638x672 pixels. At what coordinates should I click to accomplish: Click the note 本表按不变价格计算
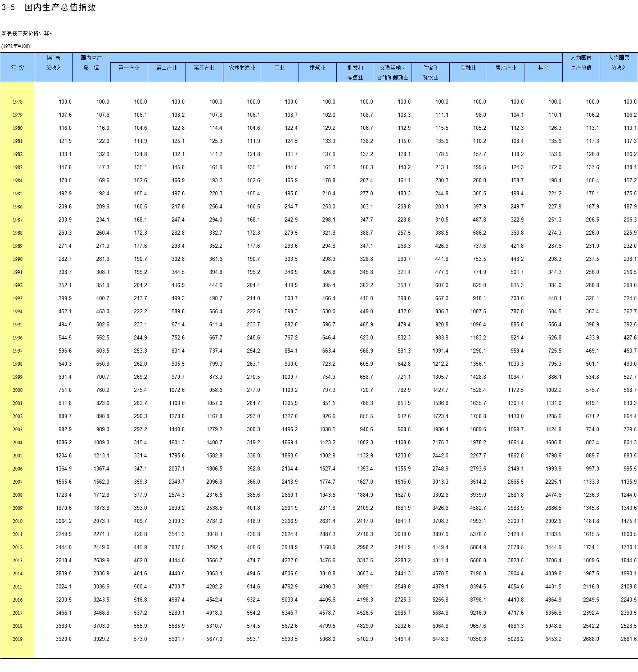click(x=27, y=33)
